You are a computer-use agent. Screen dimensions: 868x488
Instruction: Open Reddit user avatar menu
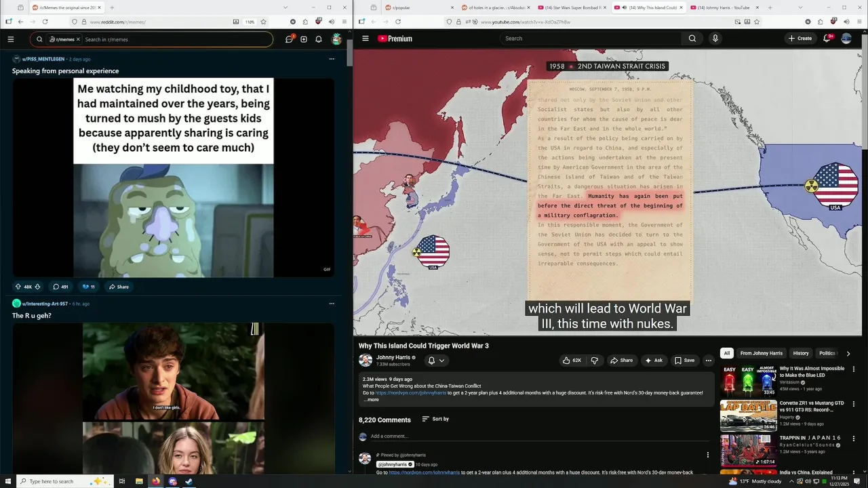(x=336, y=39)
